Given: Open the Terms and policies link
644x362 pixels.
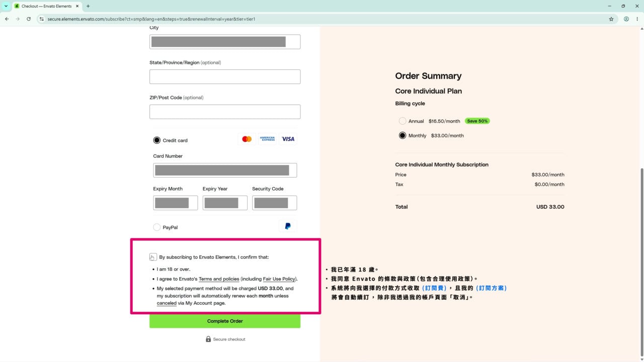Looking at the screenshot, I should 219,279.
